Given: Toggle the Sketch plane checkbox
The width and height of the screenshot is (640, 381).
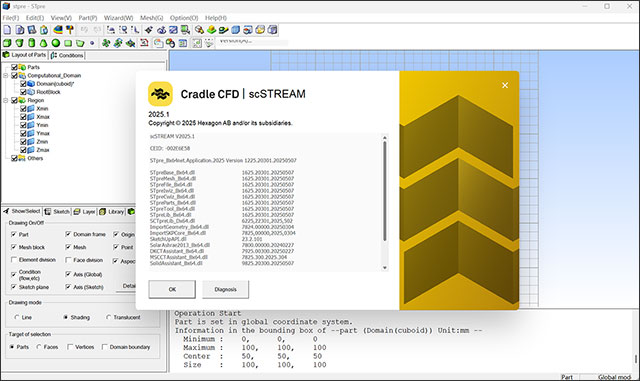Looking at the screenshot, I should (14, 287).
